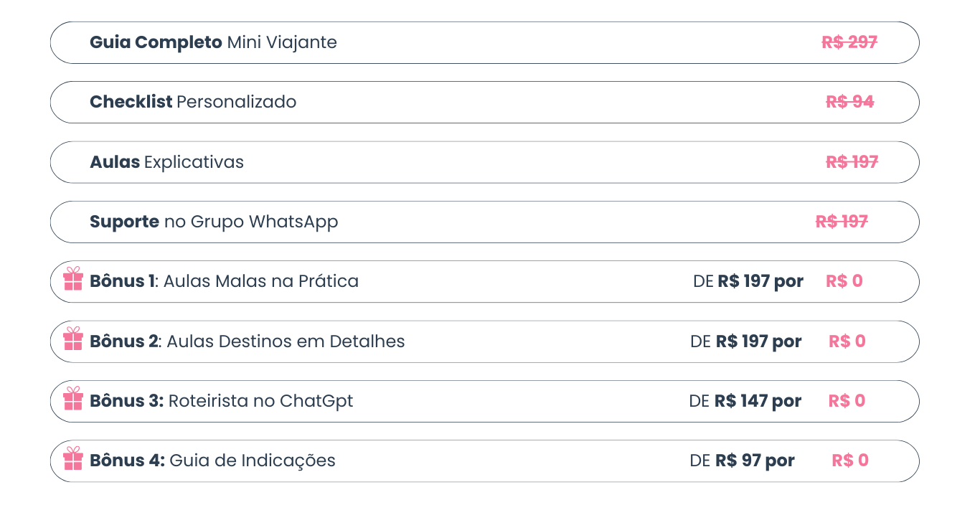Click the gift icon beside Bônus 2

(73, 339)
